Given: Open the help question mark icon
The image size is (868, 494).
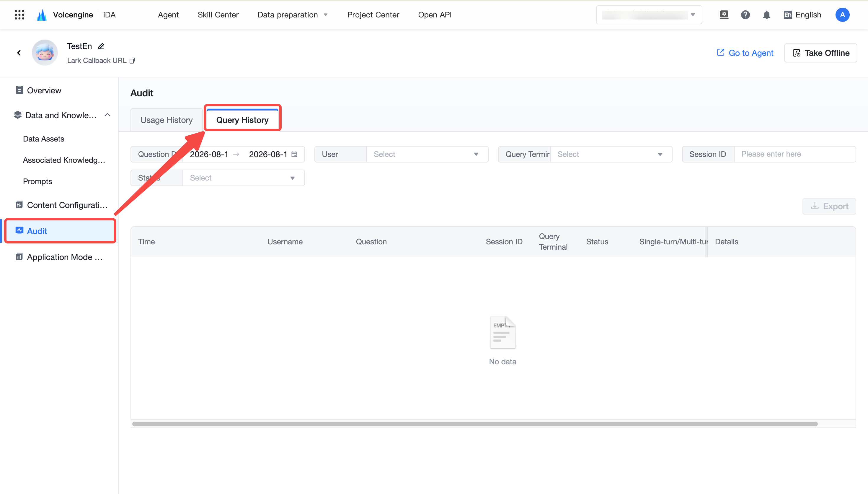Looking at the screenshot, I should (x=745, y=14).
